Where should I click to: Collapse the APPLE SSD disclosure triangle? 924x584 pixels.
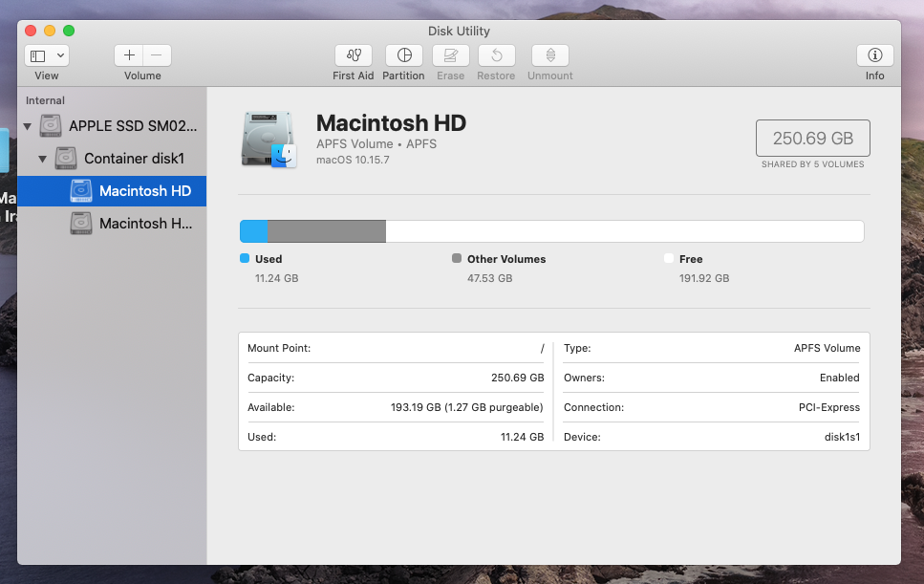28,125
